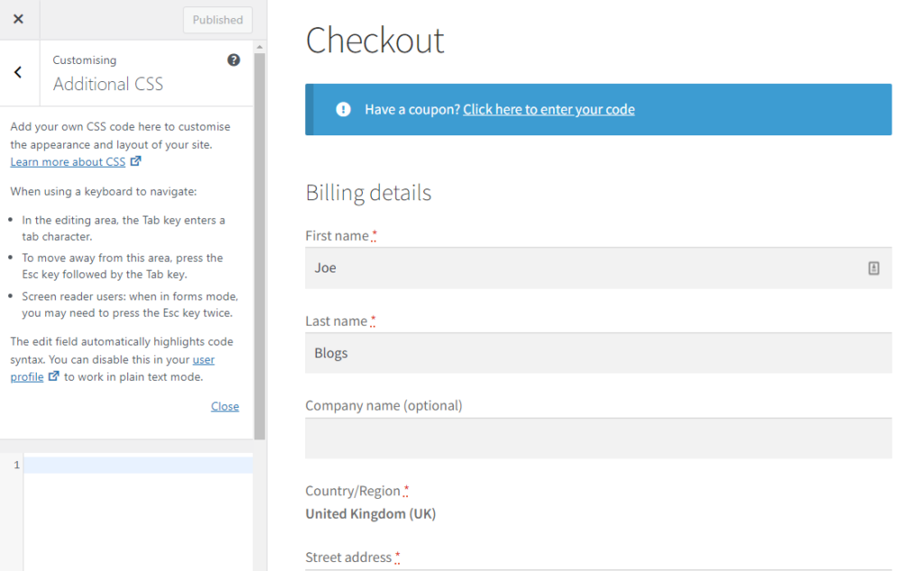
Task: Click the Last name field with Blogs
Action: [x=598, y=353]
